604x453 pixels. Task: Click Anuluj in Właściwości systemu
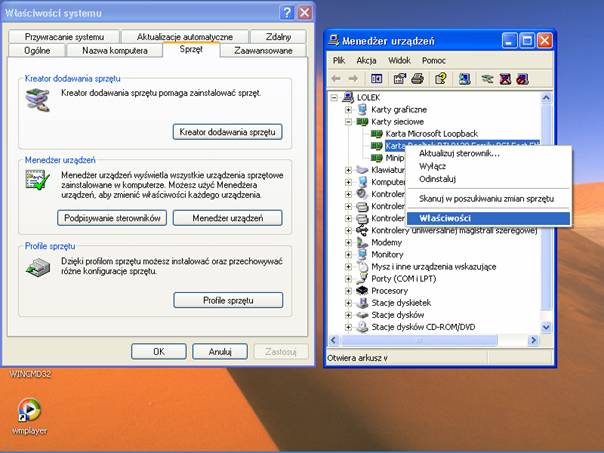(x=220, y=351)
